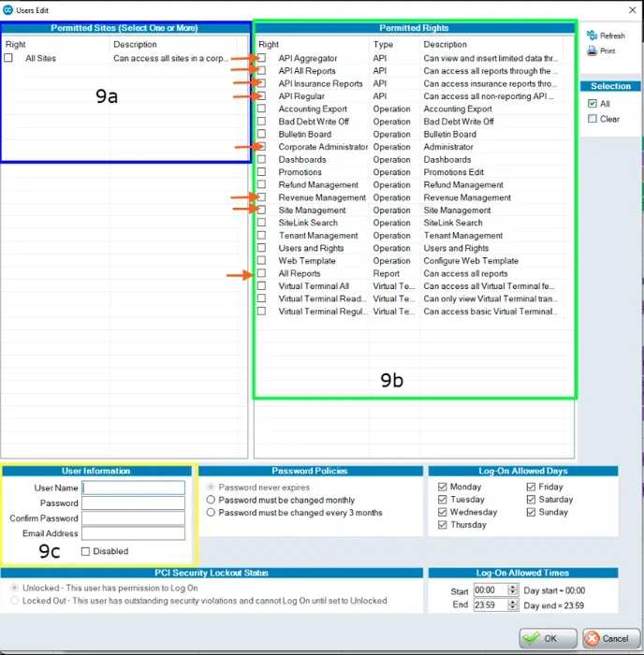Click the End time field
Image resolution: width=644 pixels, height=655 pixels.
[x=490, y=604]
